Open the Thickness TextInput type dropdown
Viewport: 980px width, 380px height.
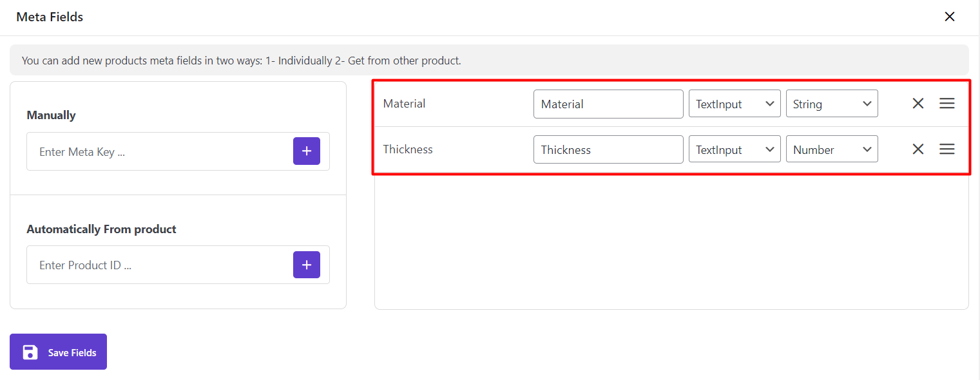click(734, 149)
